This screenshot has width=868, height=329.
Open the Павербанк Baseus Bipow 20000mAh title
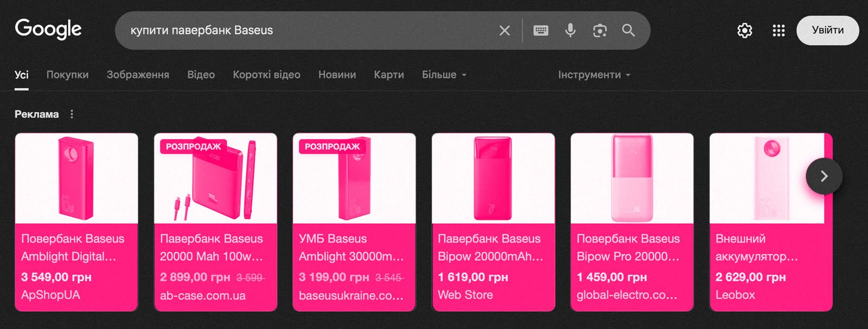pyautogui.click(x=490, y=248)
